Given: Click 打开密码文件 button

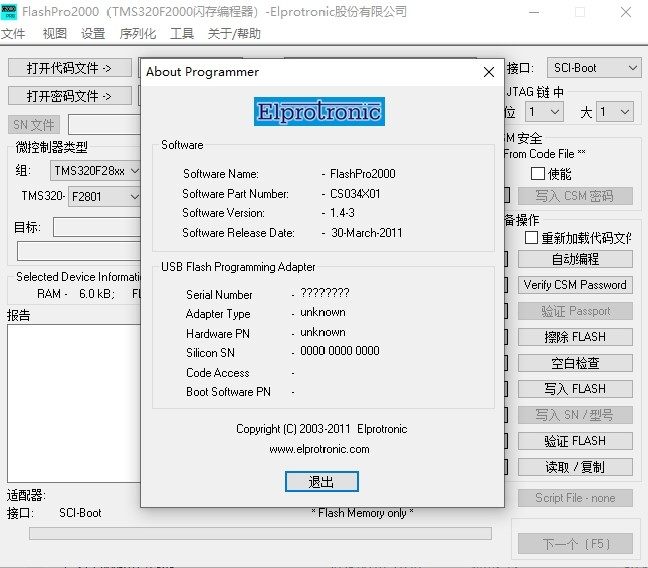Looking at the screenshot, I should tap(69, 96).
